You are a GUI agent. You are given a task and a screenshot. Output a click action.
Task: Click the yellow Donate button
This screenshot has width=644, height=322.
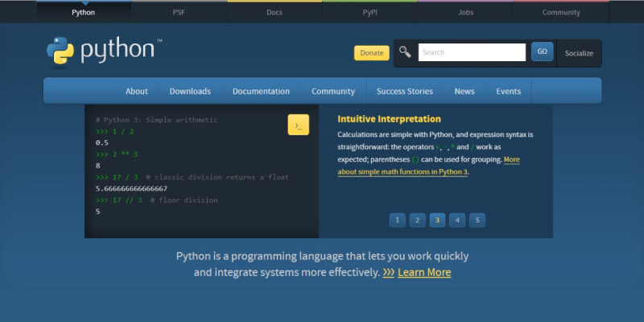[x=372, y=53]
